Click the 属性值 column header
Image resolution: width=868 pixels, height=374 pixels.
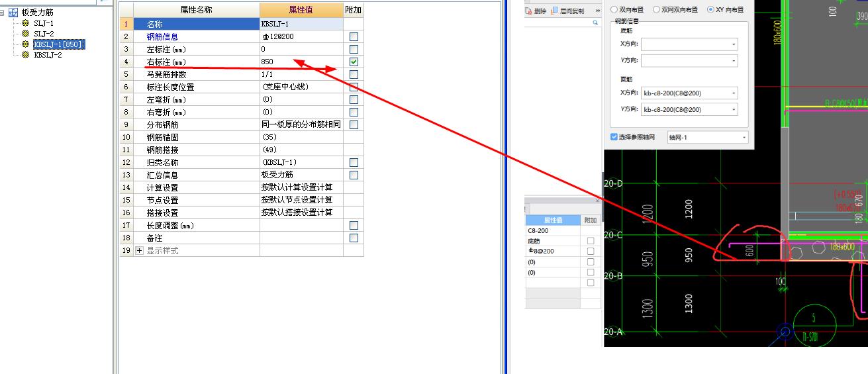(301, 9)
